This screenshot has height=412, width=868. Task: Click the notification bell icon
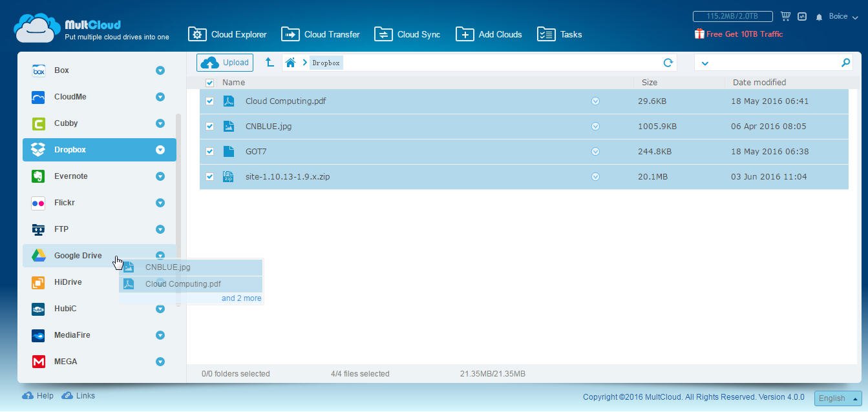(x=819, y=17)
